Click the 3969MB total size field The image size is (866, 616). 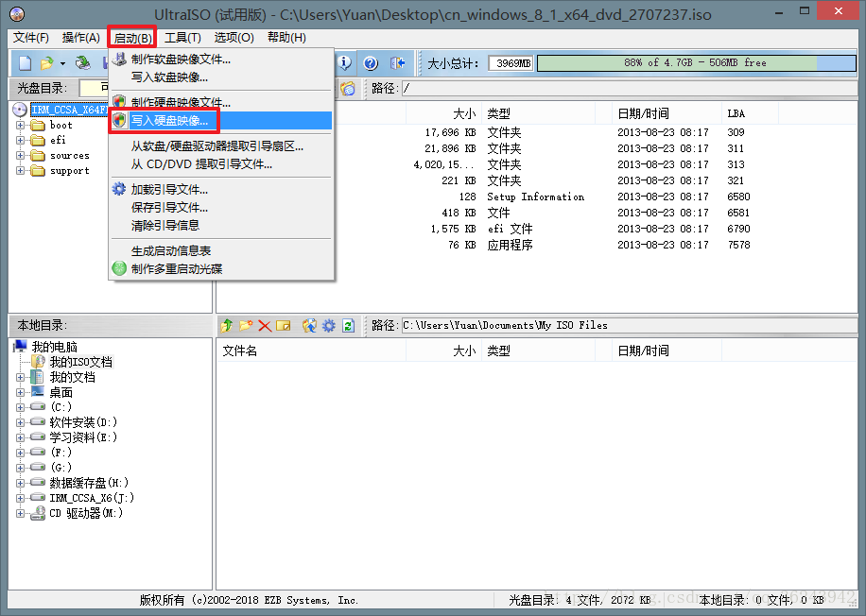(511, 63)
